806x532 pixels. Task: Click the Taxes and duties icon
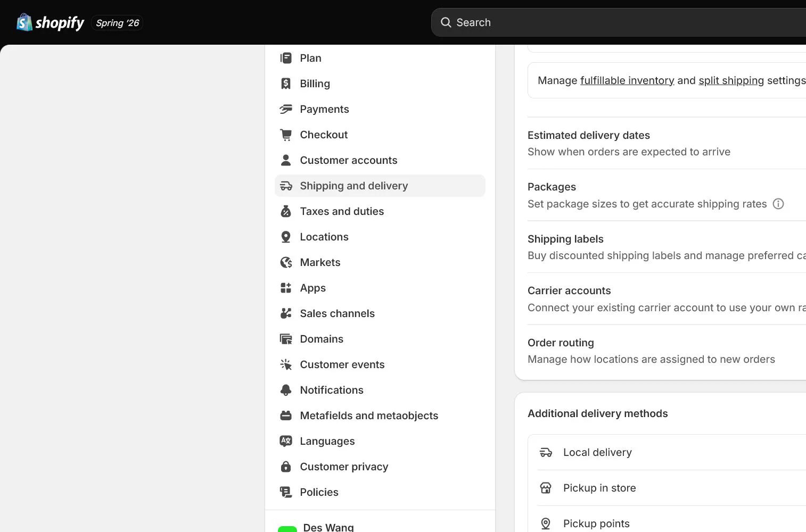coord(286,211)
